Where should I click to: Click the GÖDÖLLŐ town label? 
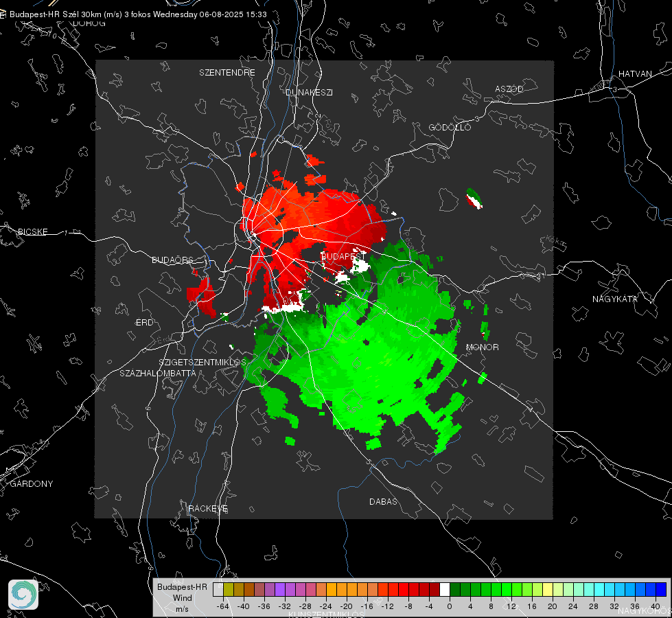click(450, 127)
